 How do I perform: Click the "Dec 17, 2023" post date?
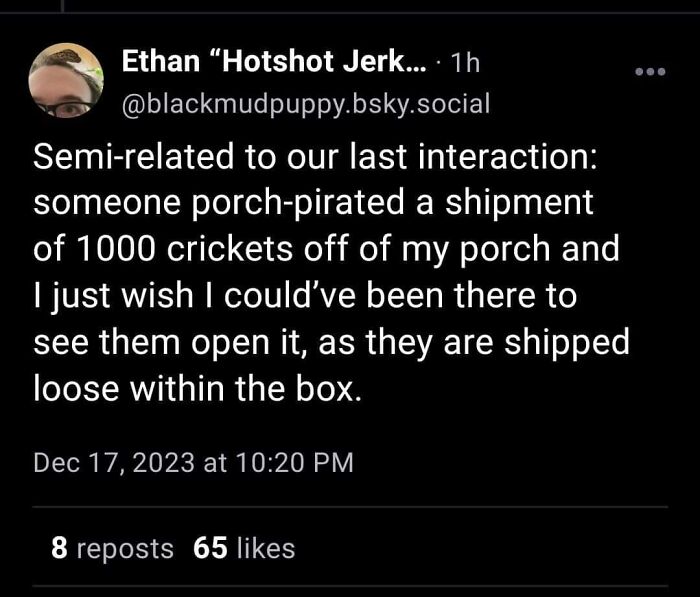pos(114,462)
